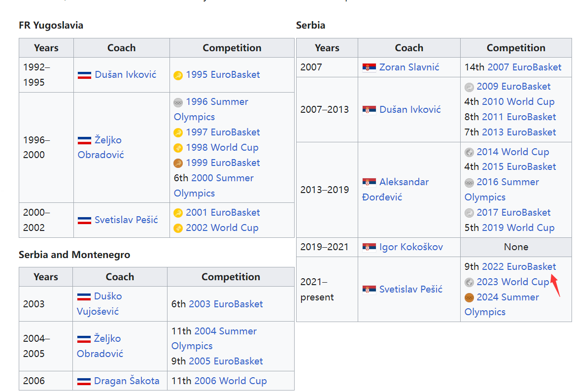Screen dimensions: 573x392
Task: Open the Zoran Slavnić coach page
Action: pyautogui.click(x=409, y=67)
